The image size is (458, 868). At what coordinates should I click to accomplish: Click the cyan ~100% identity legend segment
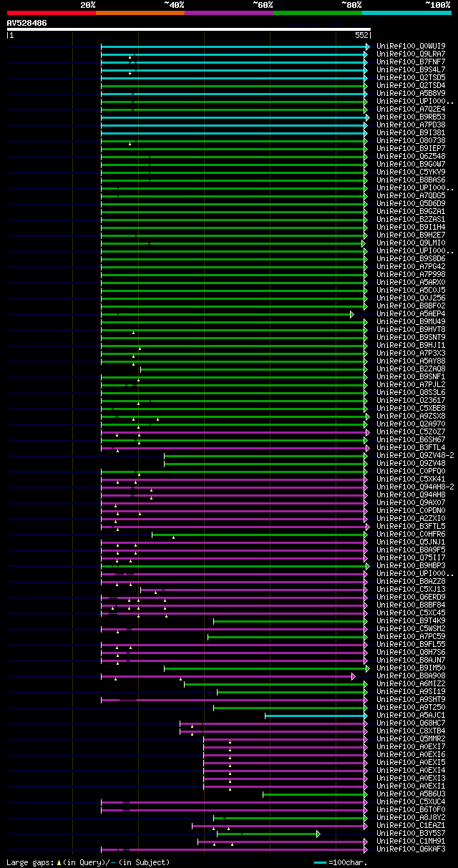(406, 13)
